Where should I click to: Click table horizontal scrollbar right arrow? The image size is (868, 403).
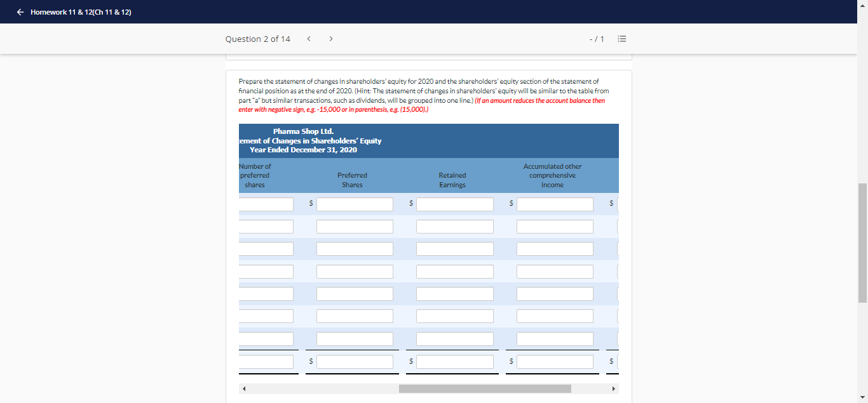point(613,388)
